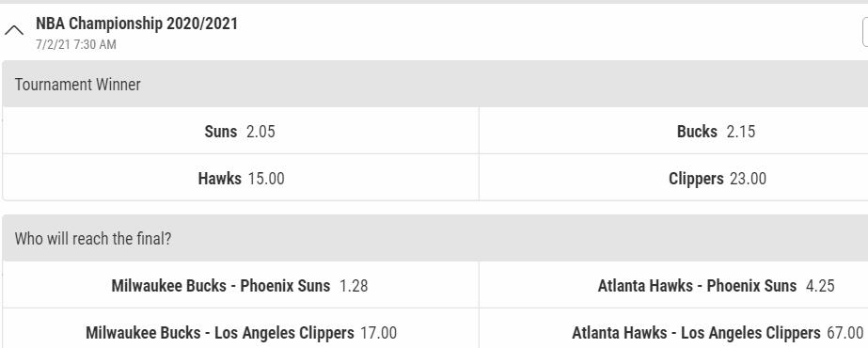Click the partially visible button at top-right edge
868x348 pixels.
pyautogui.click(x=865, y=32)
